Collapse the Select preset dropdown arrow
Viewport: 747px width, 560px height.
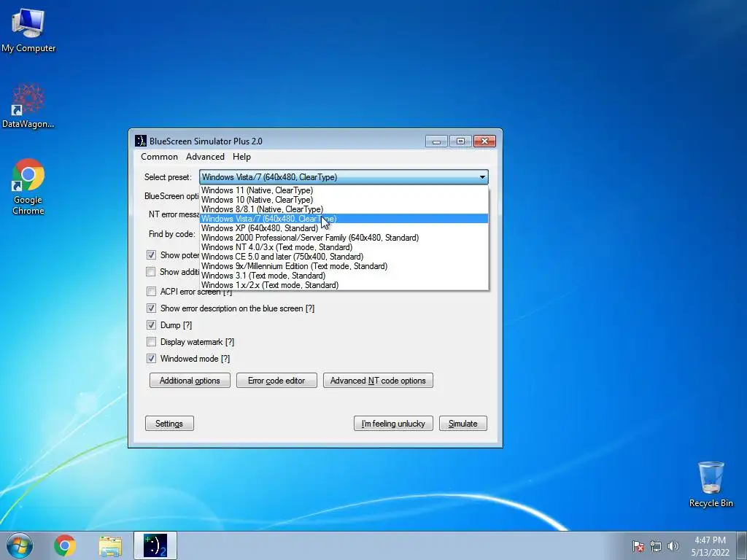point(482,177)
